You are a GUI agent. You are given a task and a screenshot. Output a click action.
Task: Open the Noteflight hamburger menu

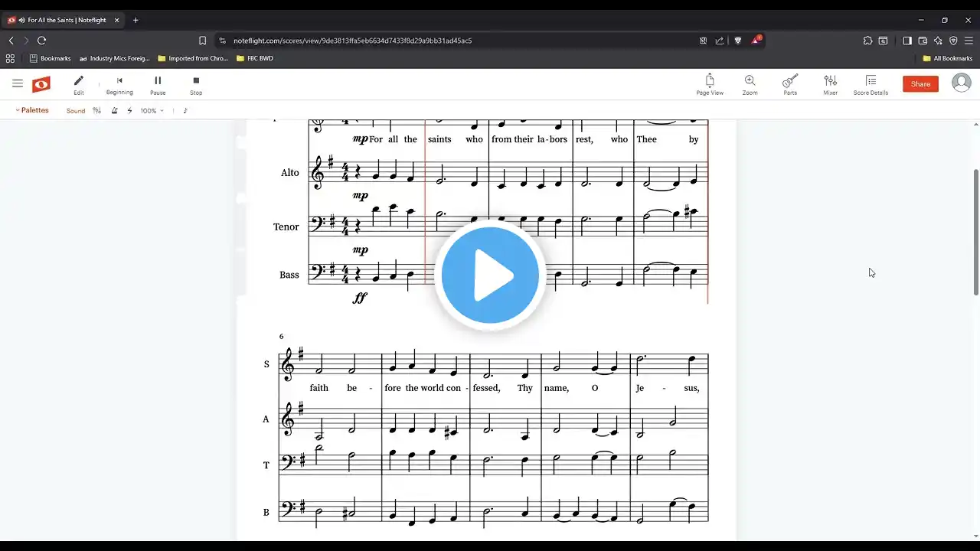(18, 83)
